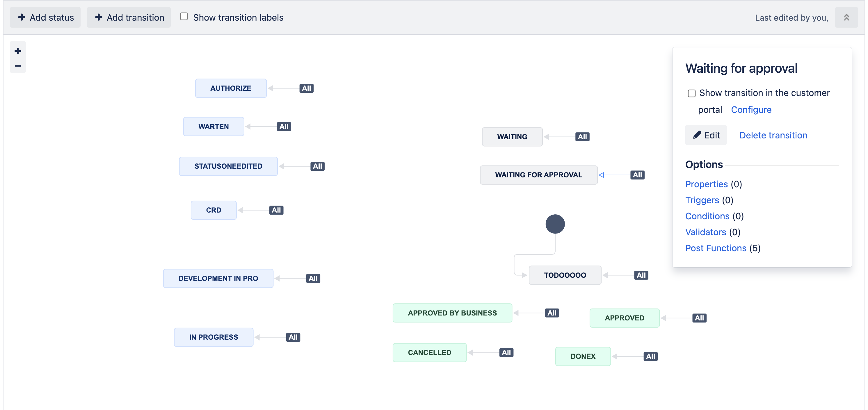This screenshot has height=410, width=868.
Task: Click Add transition button
Action: click(x=129, y=17)
